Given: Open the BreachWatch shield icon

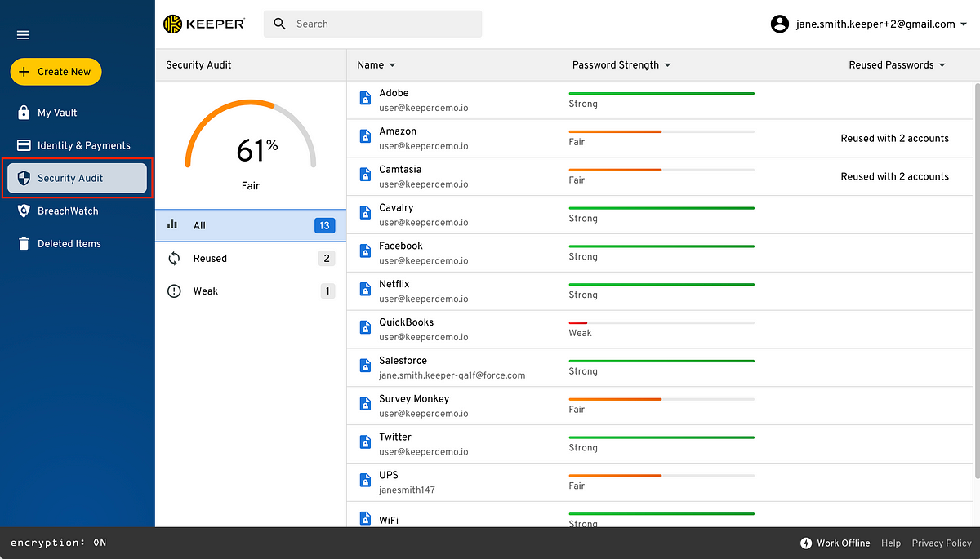Looking at the screenshot, I should click(22, 211).
